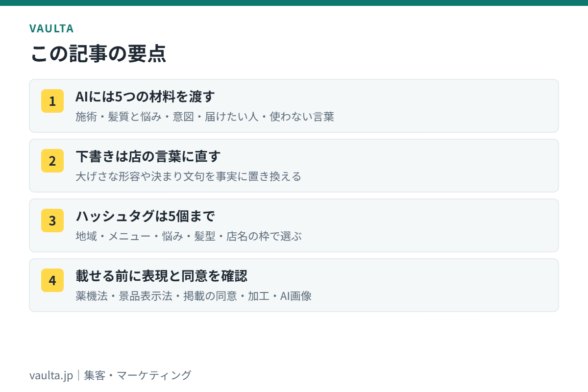This screenshot has height=392, width=588.
Task: Click the heading この記事の要点
Action: 98,53
